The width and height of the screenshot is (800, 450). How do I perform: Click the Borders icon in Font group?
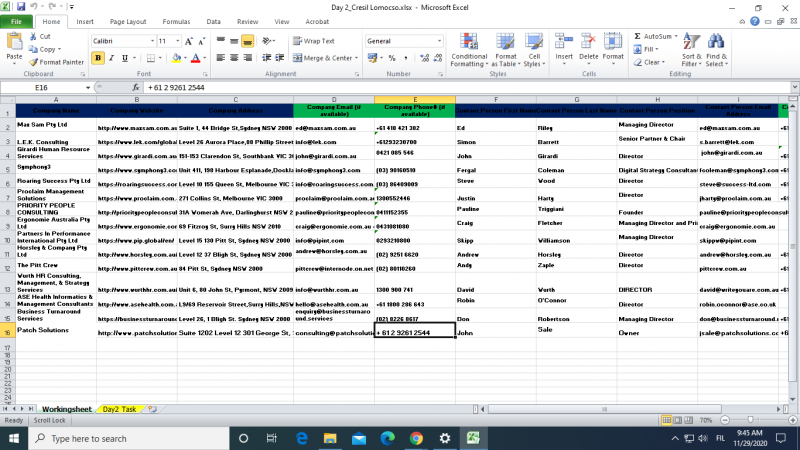click(151, 58)
